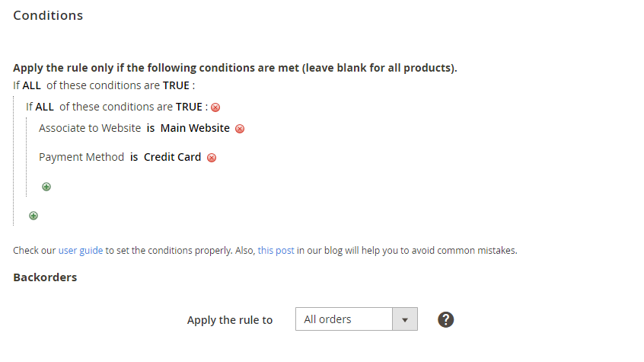Delete the Associate to Website condition
This screenshot has height=362, width=644.
[x=240, y=129]
